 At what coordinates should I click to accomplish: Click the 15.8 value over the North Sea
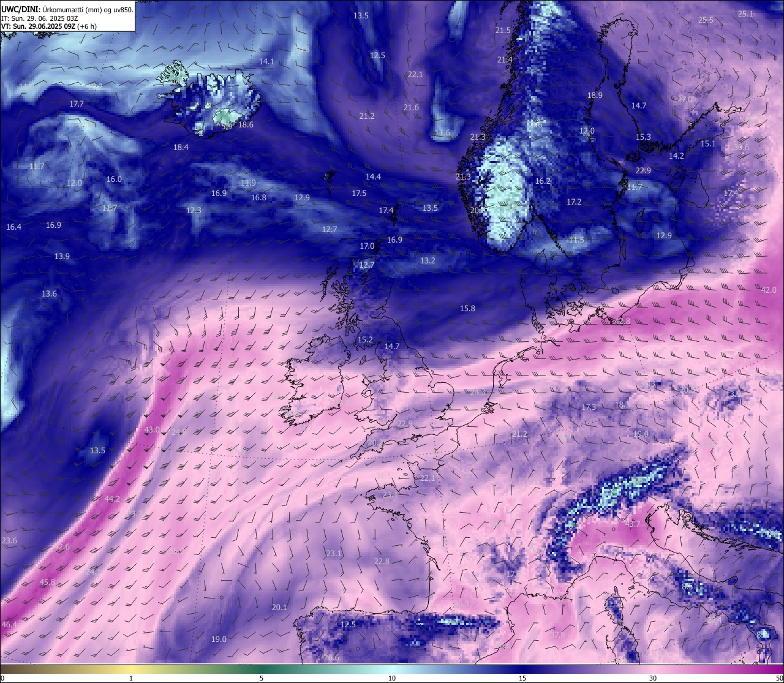(x=467, y=308)
